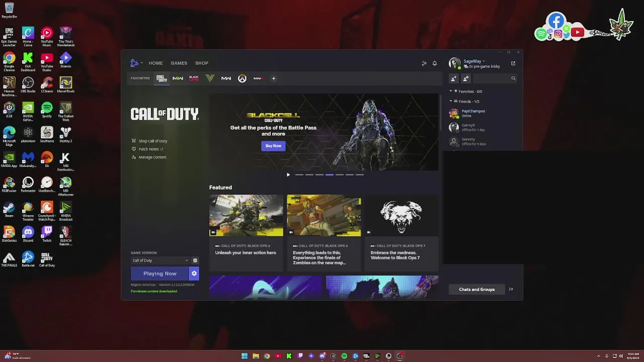
Task: Open the Windows Start menu
Action: coord(245,356)
